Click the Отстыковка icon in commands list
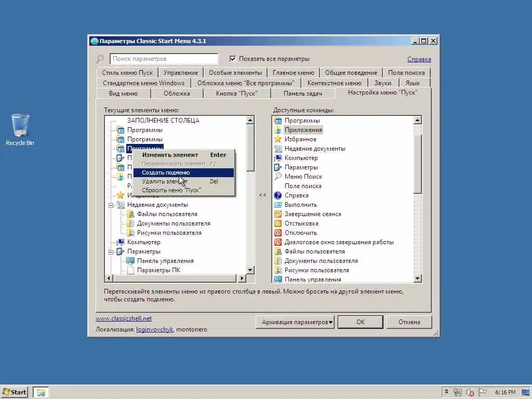The height and width of the screenshot is (399, 532). [x=278, y=223]
